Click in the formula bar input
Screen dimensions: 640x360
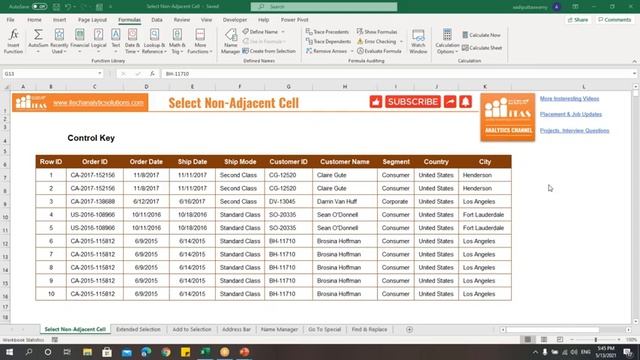(396, 73)
